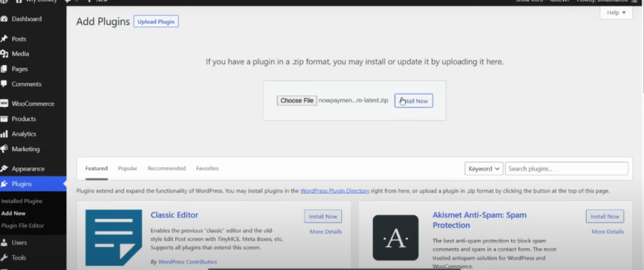The width and height of the screenshot is (644, 270).
Task: Expand the Help dropdown
Action: pyautogui.click(x=616, y=13)
